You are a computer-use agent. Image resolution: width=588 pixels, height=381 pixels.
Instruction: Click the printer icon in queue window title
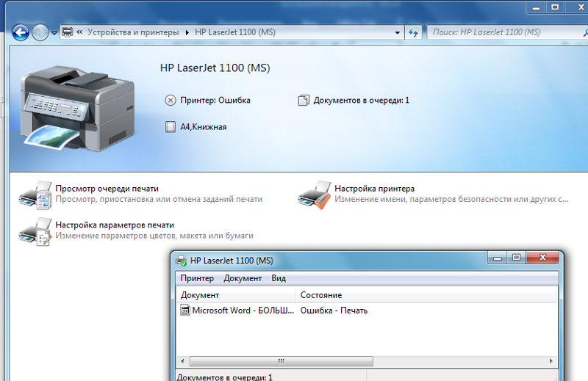point(182,261)
